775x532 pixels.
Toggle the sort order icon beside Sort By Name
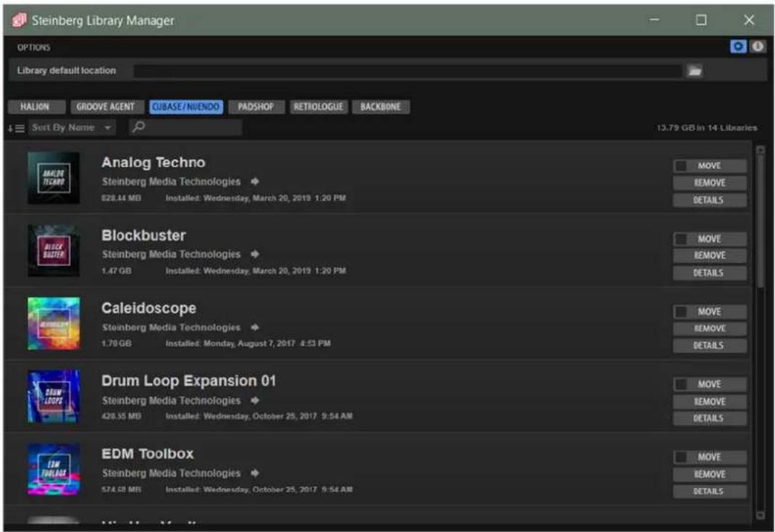16,129
